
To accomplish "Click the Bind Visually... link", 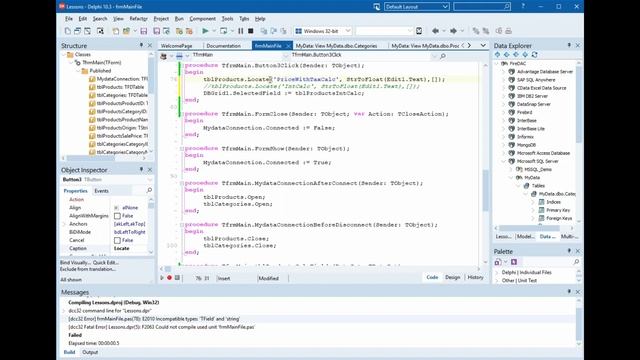I will click(75, 262).
